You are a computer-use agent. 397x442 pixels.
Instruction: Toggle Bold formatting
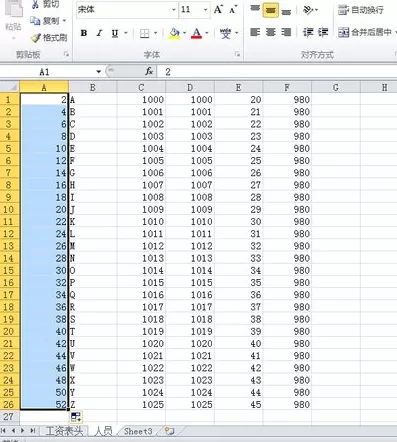pyautogui.click(x=84, y=33)
